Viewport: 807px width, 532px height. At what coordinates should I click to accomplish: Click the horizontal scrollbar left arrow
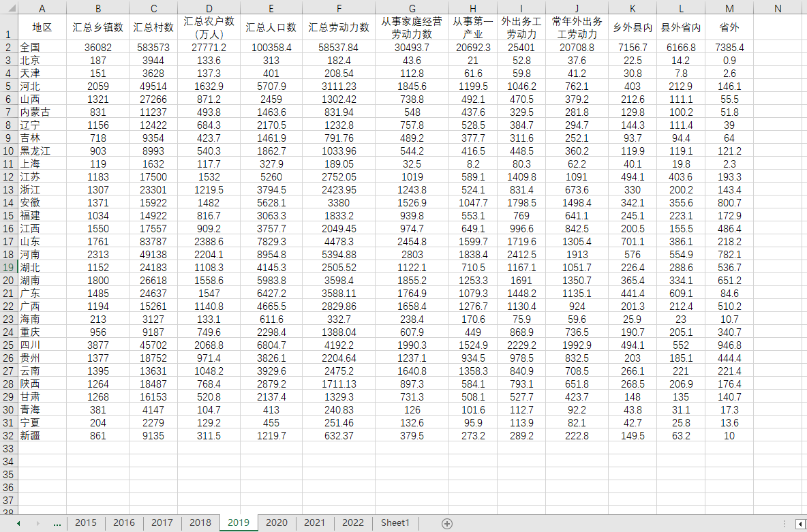[800, 523]
